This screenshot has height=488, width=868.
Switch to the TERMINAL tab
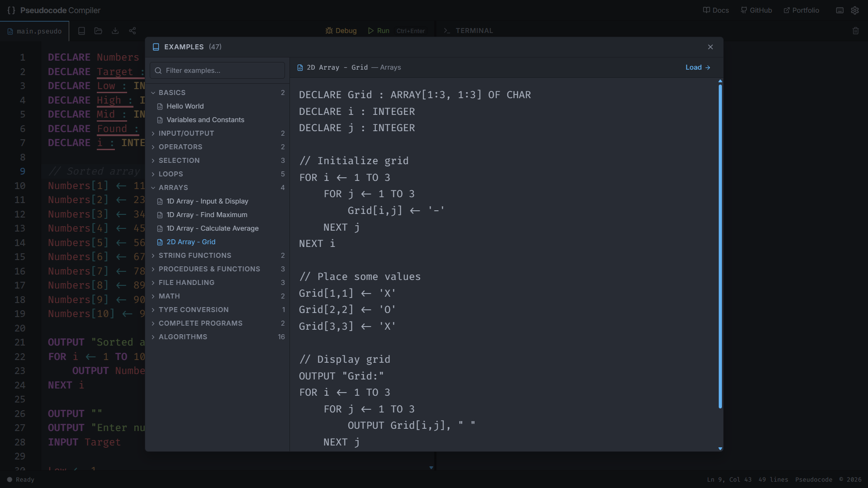474,30
